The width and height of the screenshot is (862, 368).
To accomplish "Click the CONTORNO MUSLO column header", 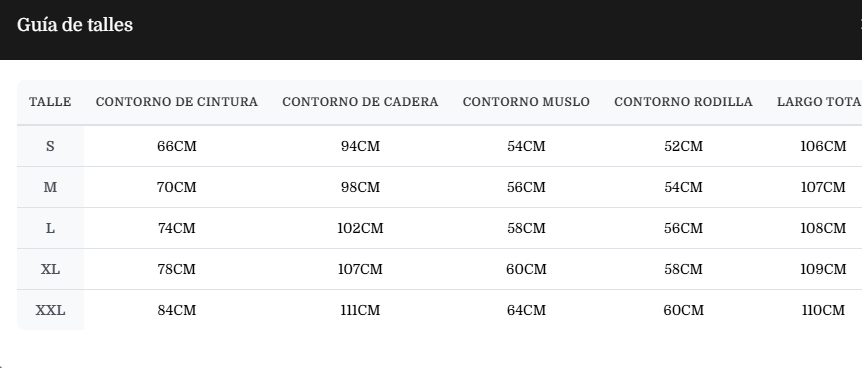I will click(526, 102).
